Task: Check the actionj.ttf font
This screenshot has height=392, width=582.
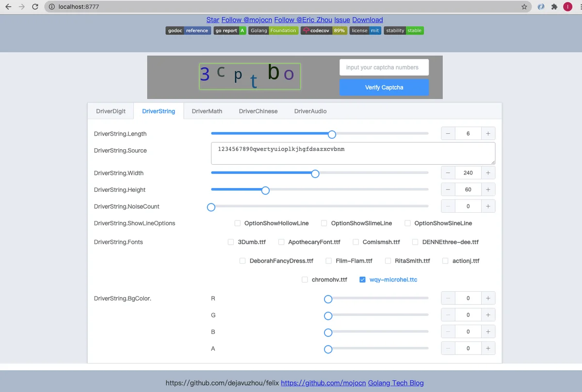Action: pos(446,261)
